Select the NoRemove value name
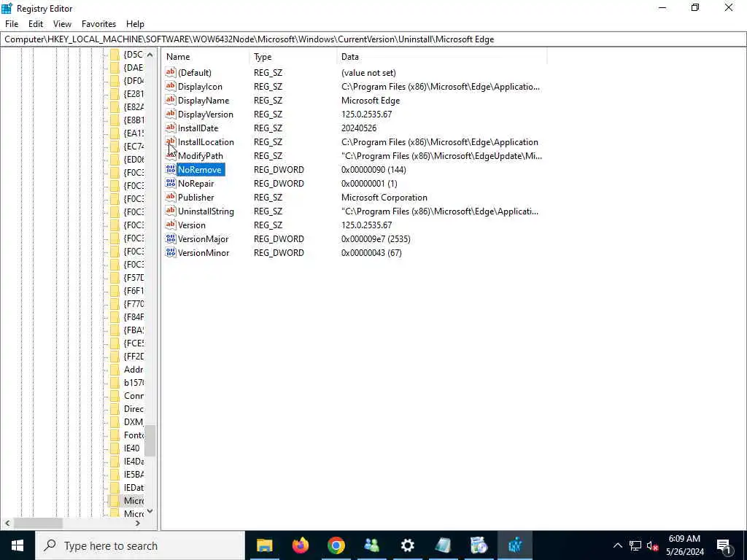Viewport: 747px width, 560px height. click(200, 169)
